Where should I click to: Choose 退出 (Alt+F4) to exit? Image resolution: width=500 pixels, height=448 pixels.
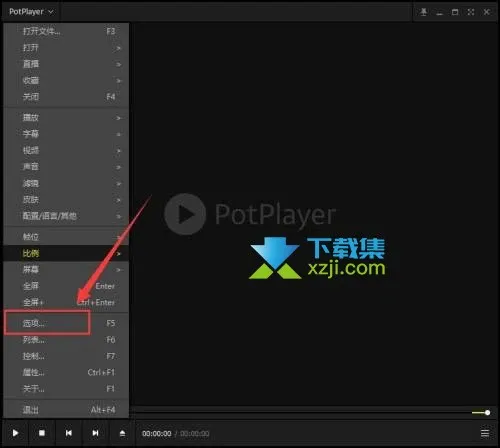pyautogui.click(x=66, y=410)
